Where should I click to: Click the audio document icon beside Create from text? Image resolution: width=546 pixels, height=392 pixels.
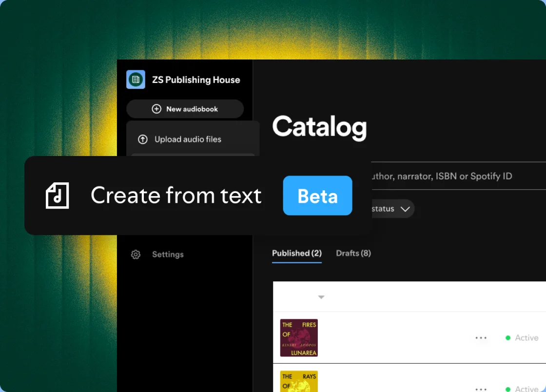[x=58, y=196]
